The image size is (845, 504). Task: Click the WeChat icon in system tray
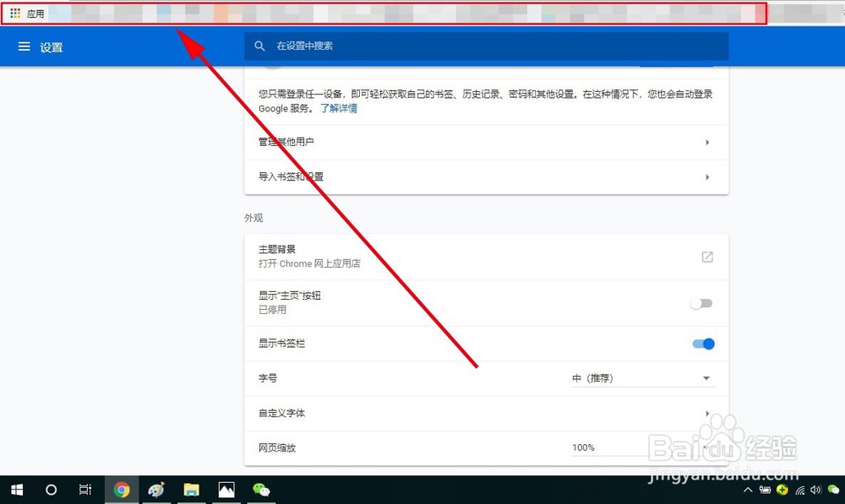point(834,490)
